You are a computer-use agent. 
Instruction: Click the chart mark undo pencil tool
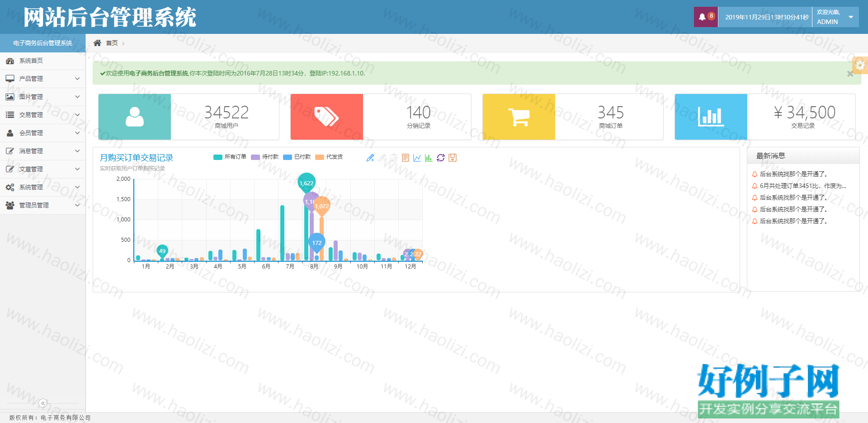tap(382, 158)
